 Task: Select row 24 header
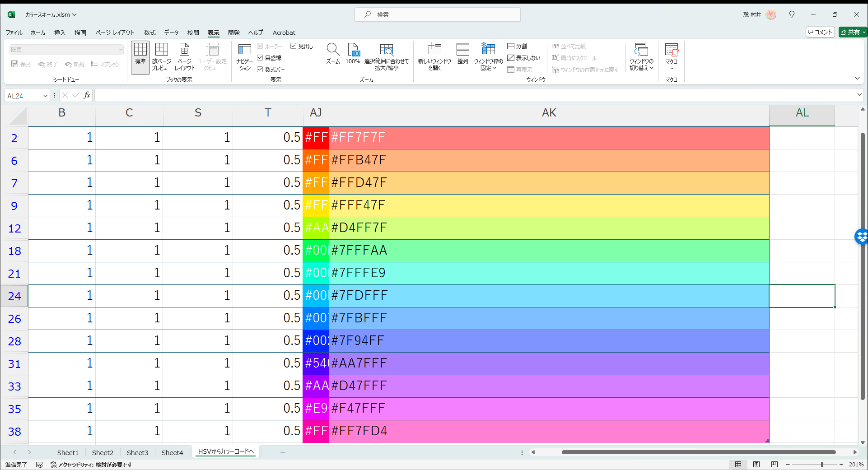(14, 296)
